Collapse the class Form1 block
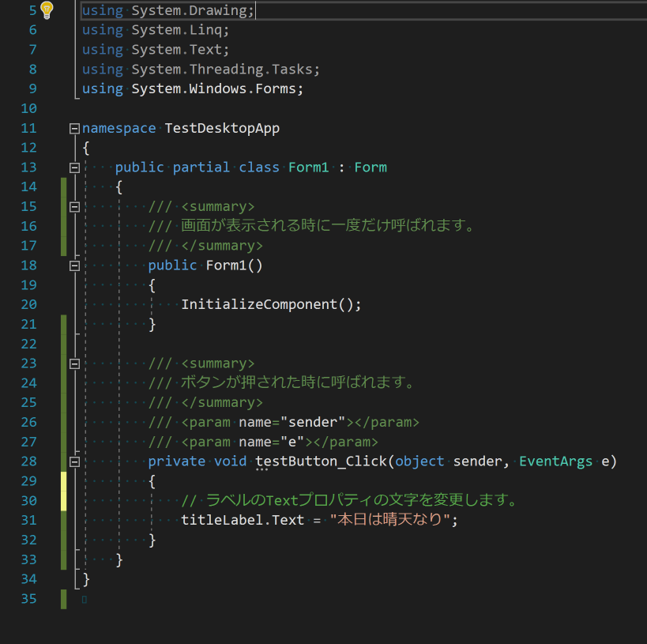Viewport: 647px width, 644px height. (74, 168)
